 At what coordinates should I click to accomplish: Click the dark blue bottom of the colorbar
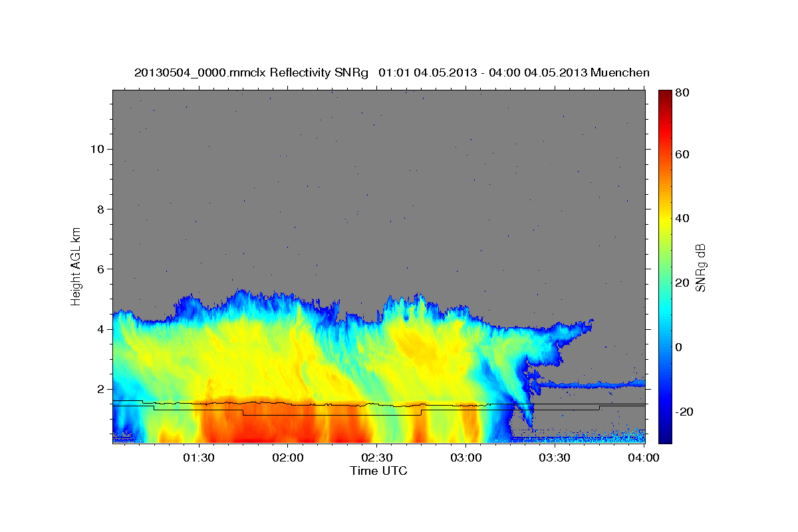coord(665,436)
